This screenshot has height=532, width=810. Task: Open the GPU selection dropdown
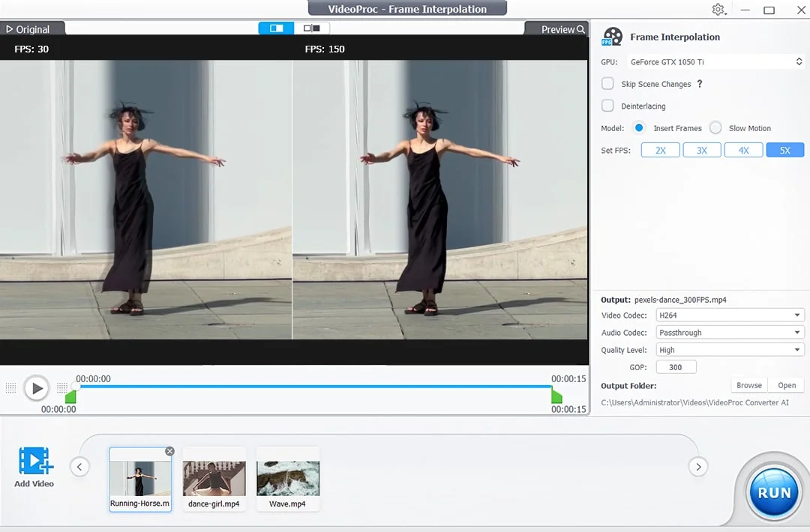click(x=797, y=61)
